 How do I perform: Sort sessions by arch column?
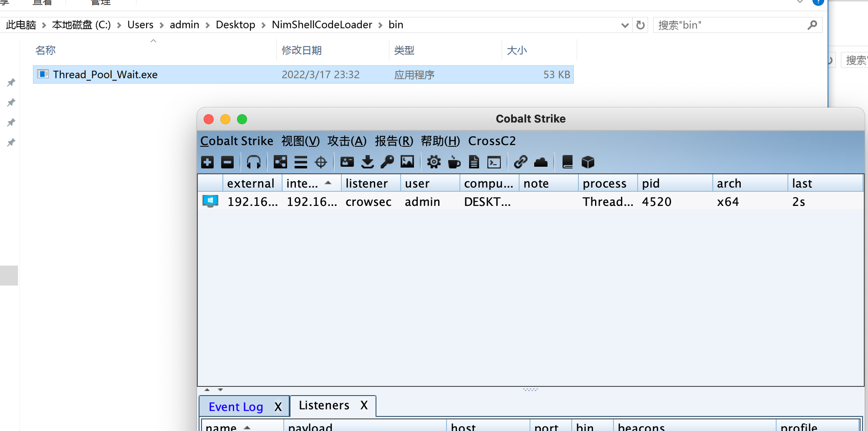pyautogui.click(x=750, y=183)
